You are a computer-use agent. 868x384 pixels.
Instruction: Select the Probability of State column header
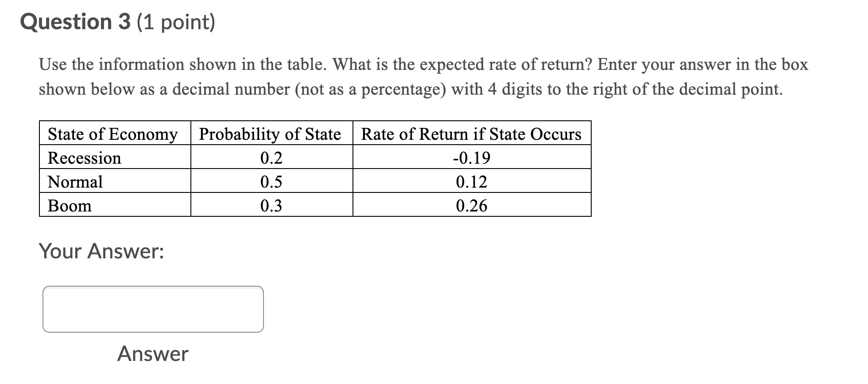[271, 134]
